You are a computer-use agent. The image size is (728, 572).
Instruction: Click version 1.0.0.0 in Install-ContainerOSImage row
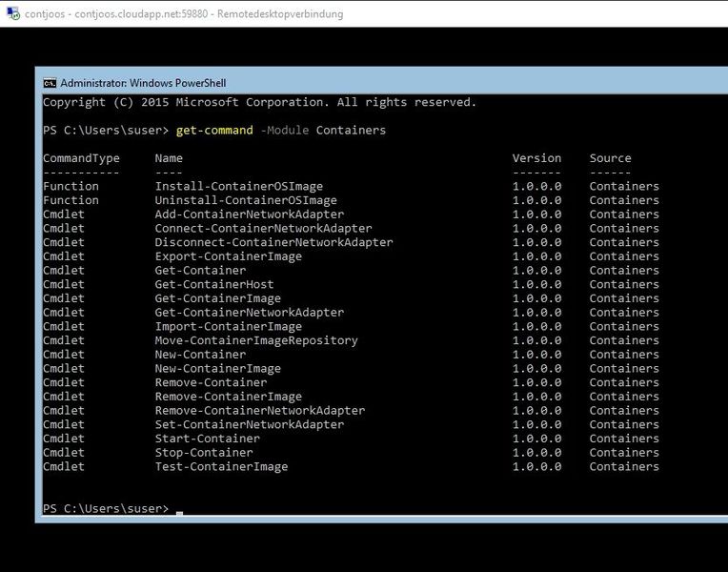pyautogui.click(x=536, y=186)
